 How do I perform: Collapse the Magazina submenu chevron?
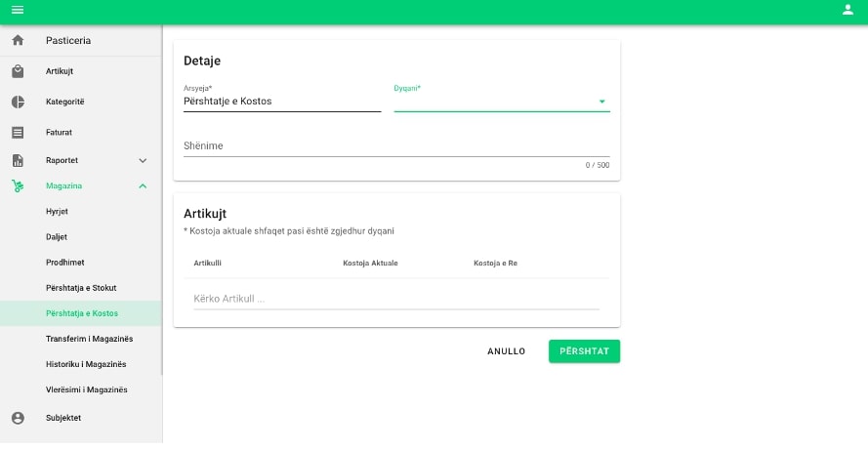click(143, 186)
